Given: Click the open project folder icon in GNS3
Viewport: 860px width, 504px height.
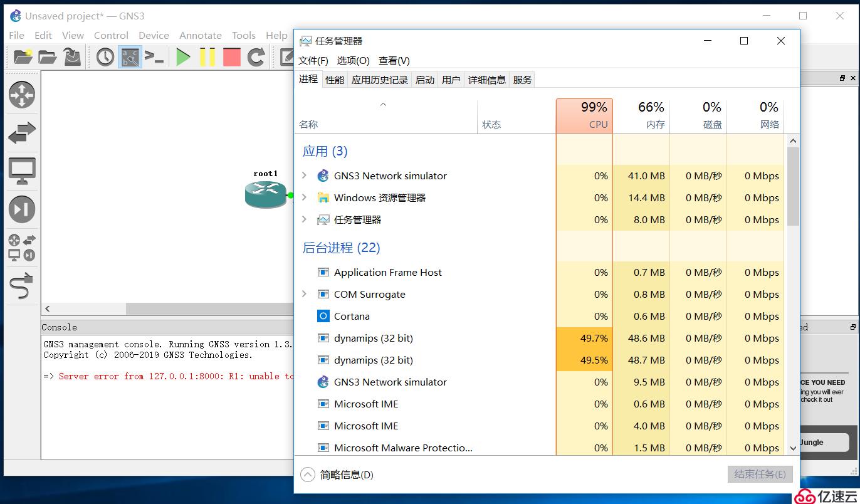Looking at the screenshot, I should pyautogui.click(x=48, y=57).
